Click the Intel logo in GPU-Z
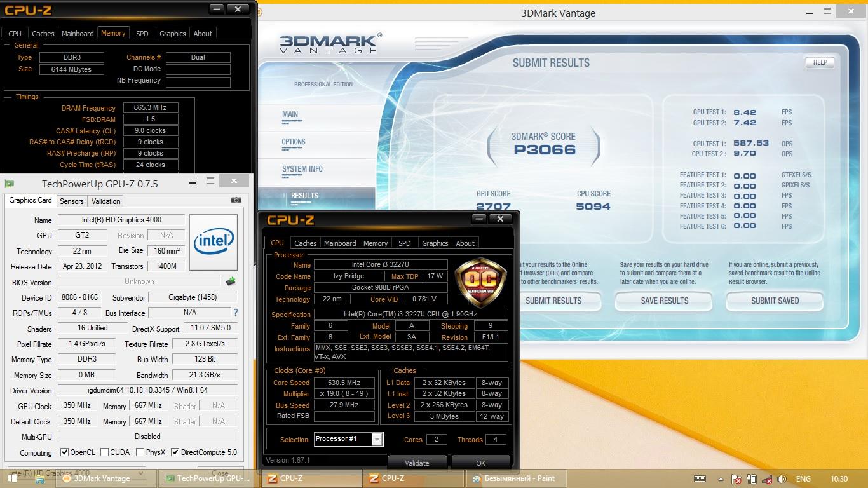 tap(214, 242)
